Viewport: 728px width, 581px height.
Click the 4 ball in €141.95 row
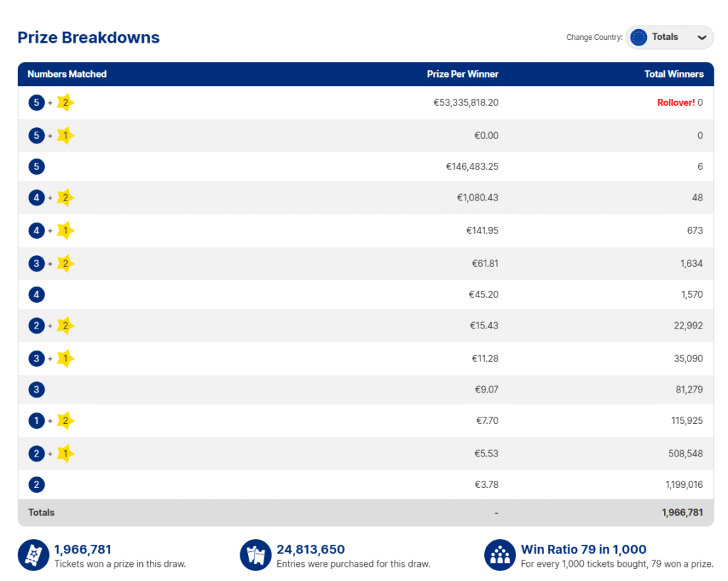pyautogui.click(x=37, y=231)
